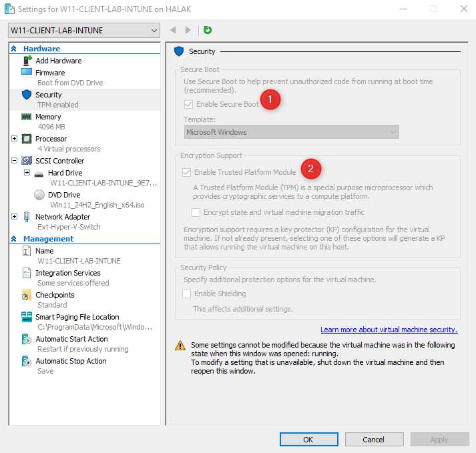Expand the Network Adapter node
The image size is (476, 453).
pyautogui.click(x=14, y=217)
